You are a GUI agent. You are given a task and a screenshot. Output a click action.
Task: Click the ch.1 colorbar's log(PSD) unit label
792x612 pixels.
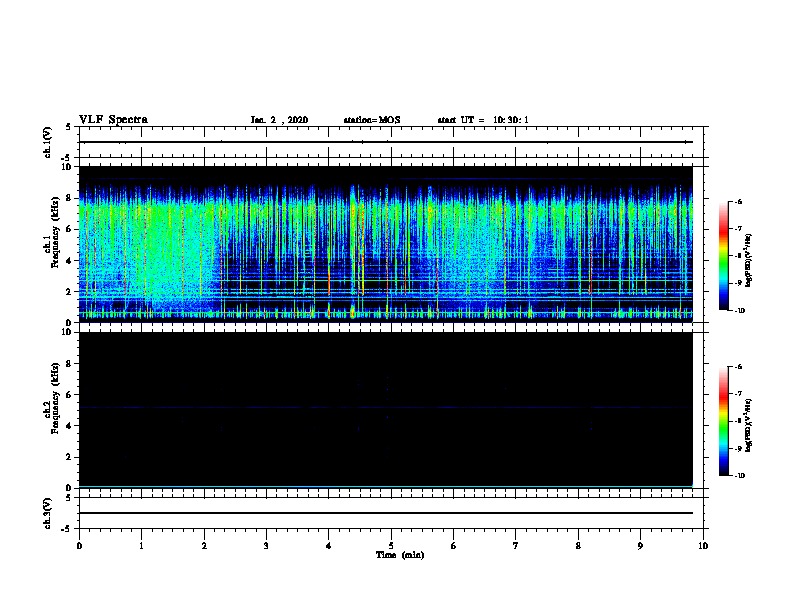click(749, 260)
